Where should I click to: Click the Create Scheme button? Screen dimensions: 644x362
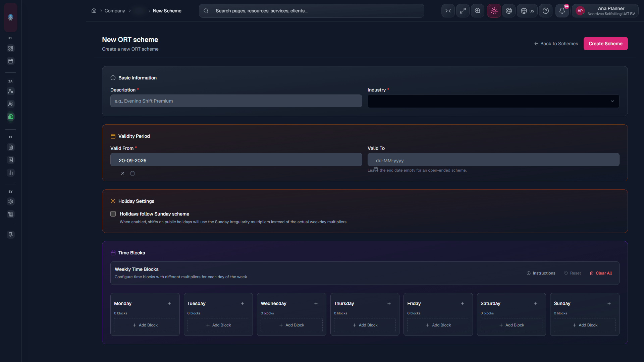coord(605,44)
